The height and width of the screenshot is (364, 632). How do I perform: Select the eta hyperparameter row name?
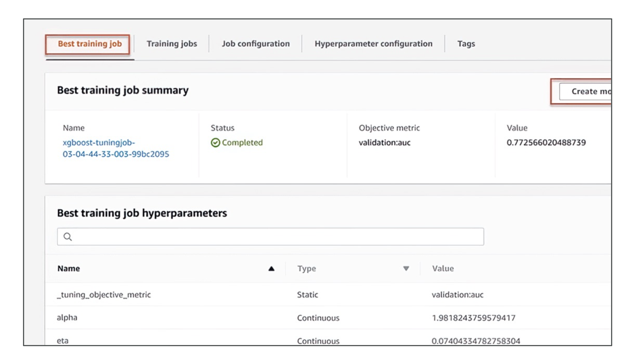(x=62, y=340)
